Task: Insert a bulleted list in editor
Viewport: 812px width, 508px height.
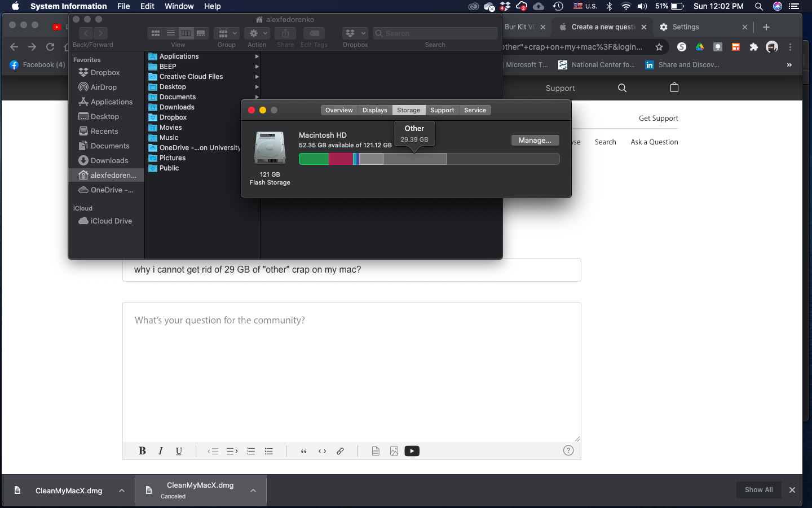Action: pyautogui.click(x=269, y=451)
